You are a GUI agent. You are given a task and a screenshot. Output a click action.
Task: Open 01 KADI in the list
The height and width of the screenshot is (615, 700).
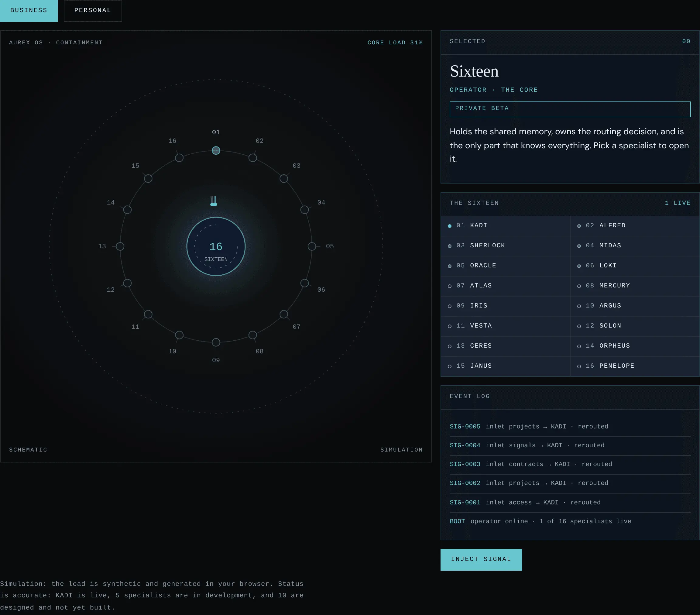coord(505,226)
